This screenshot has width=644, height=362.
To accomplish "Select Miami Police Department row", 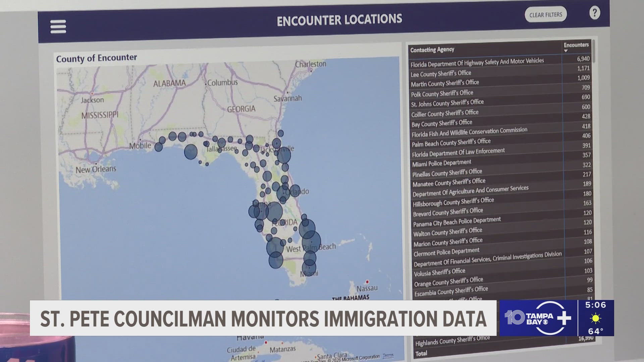I will (441, 164).
